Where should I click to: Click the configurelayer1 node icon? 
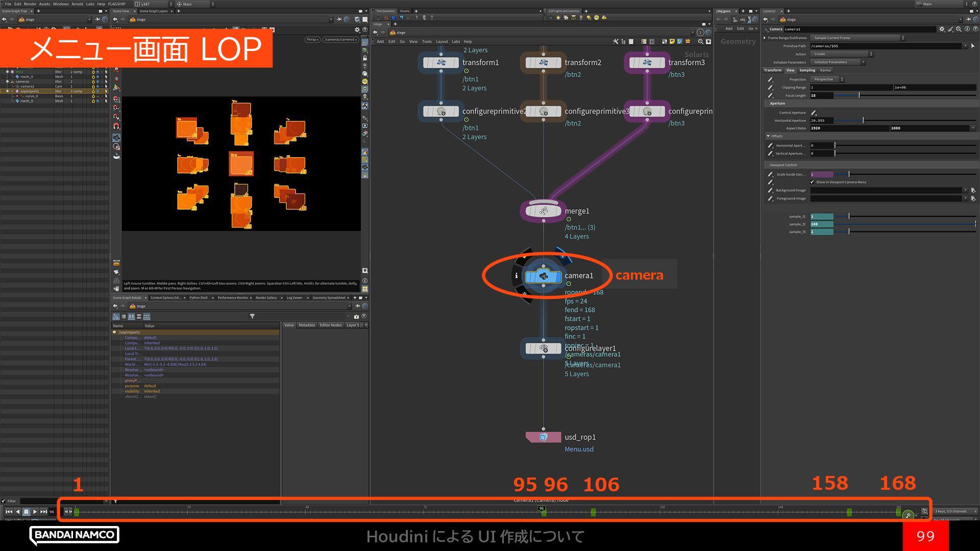pos(543,348)
